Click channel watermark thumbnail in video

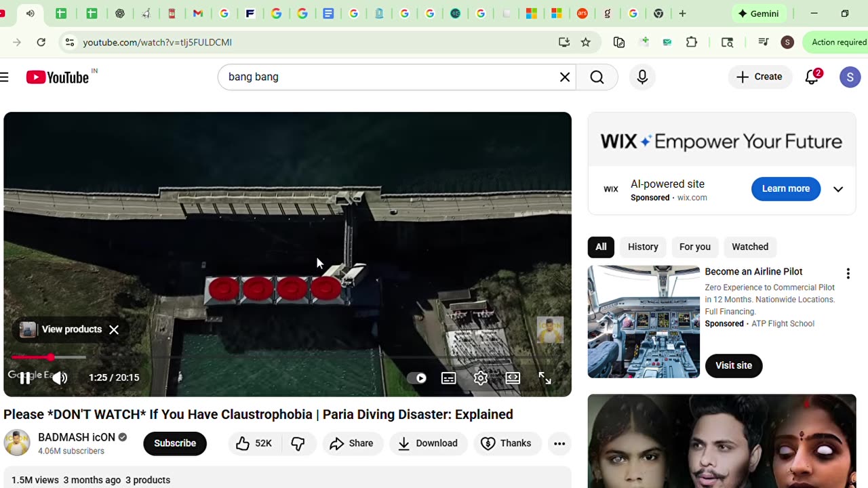click(x=550, y=330)
